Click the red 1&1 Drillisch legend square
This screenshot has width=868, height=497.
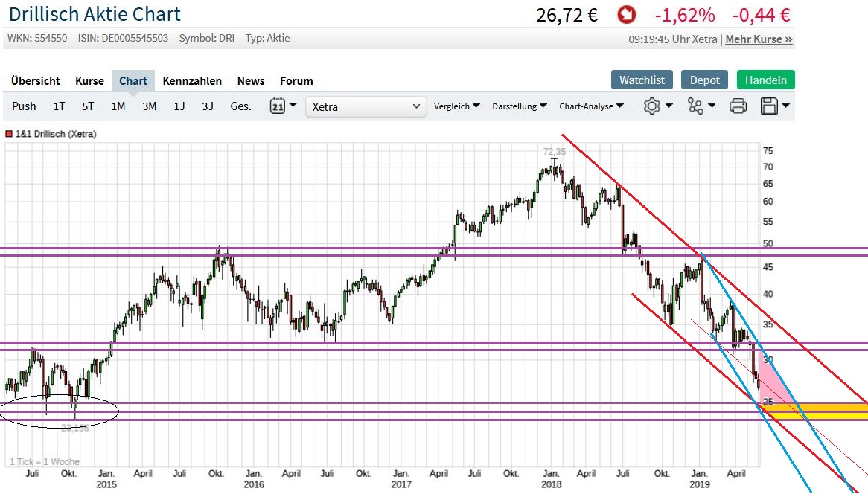click(9, 134)
